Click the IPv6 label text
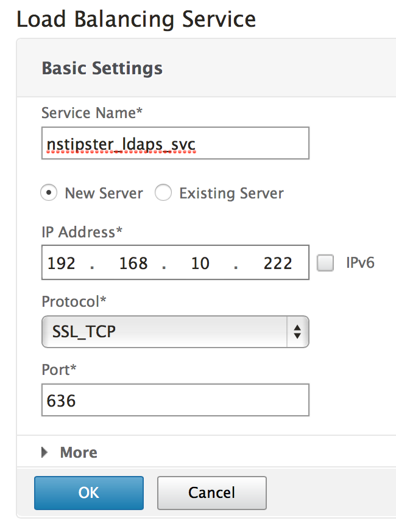 point(360,263)
